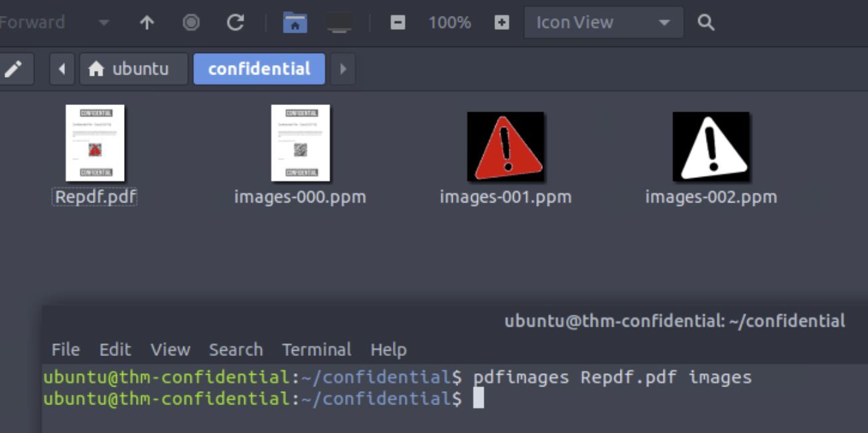
Task: Go up to the parent folder
Action: point(147,23)
